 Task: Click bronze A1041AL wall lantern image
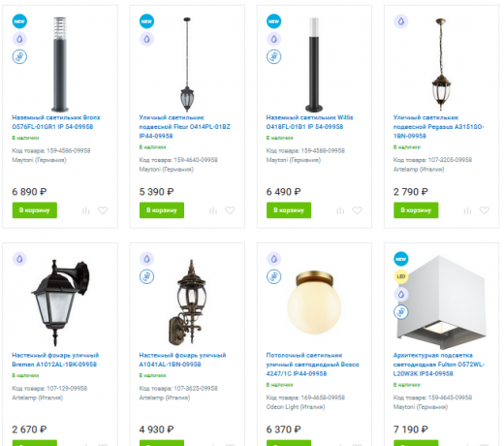(187, 303)
